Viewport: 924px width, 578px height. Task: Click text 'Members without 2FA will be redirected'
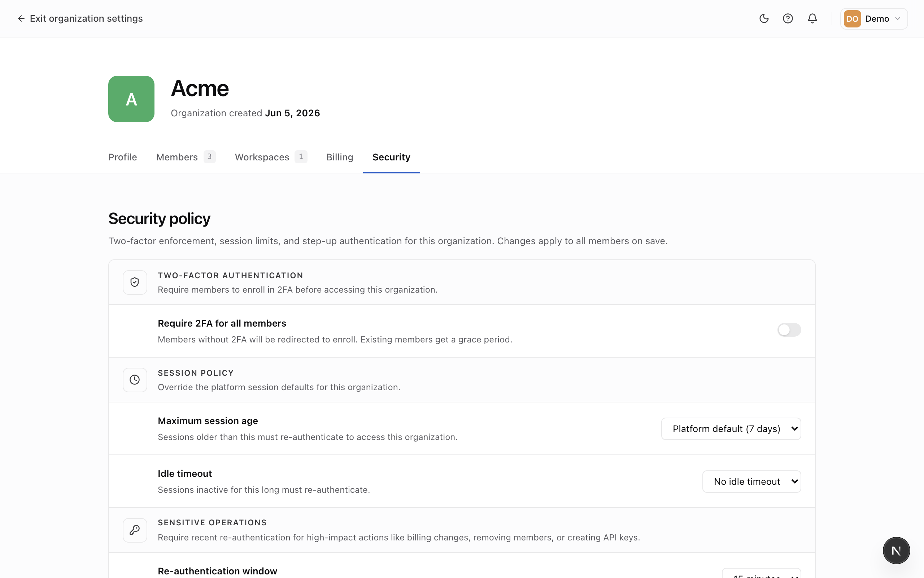pos(244,340)
